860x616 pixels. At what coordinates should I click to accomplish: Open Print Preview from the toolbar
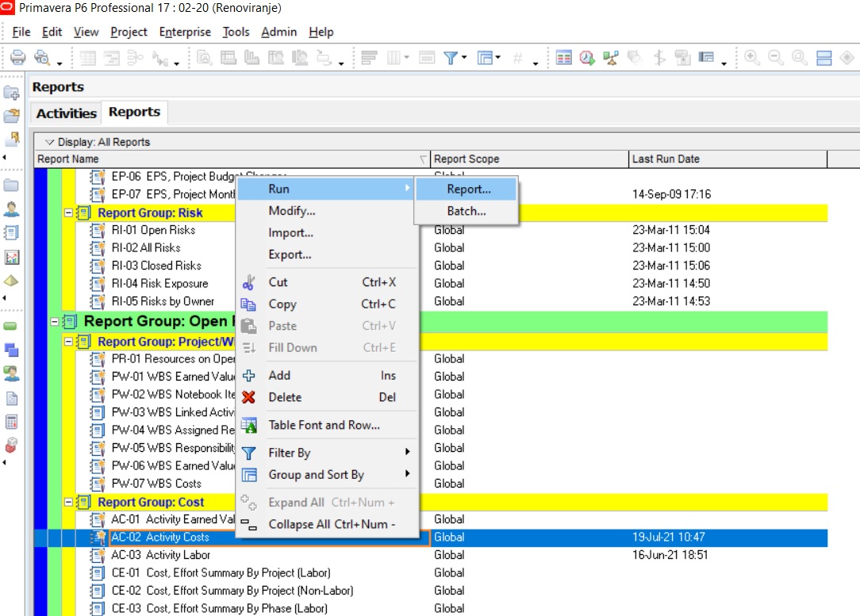point(42,57)
